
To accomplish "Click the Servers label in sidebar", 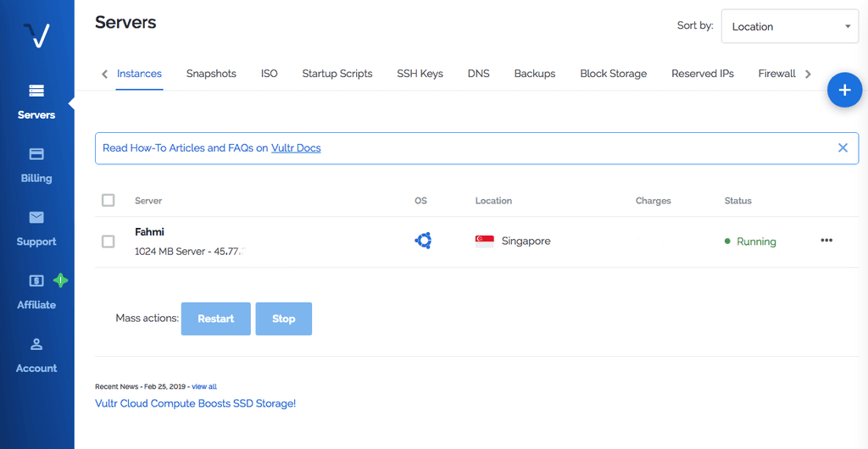I will (36, 115).
